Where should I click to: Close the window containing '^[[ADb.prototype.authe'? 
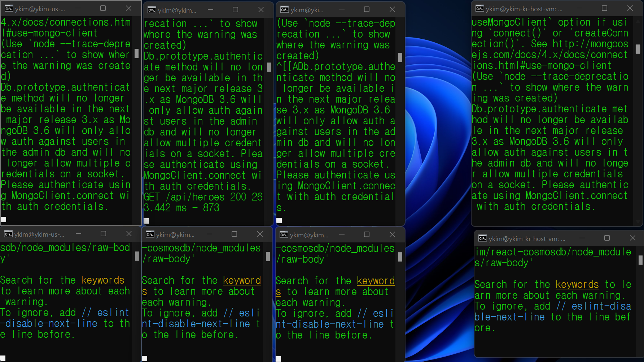(x=392, y=9)
